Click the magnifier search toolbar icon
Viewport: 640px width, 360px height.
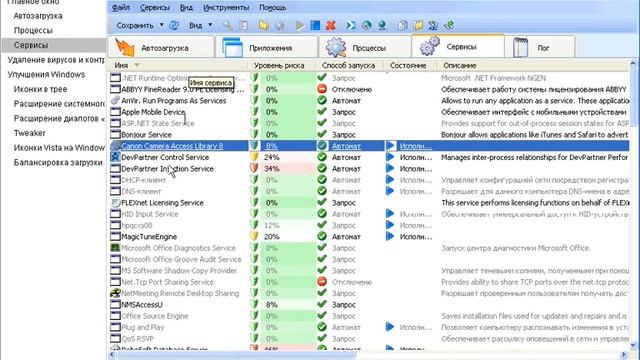tap(227, 25)
